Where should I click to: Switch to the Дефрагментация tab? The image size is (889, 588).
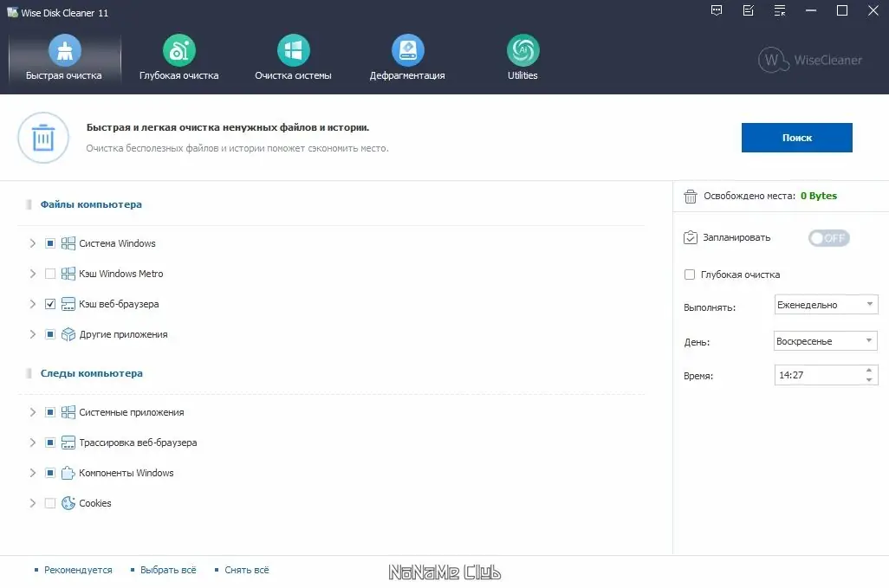click(x=407, y=59)
